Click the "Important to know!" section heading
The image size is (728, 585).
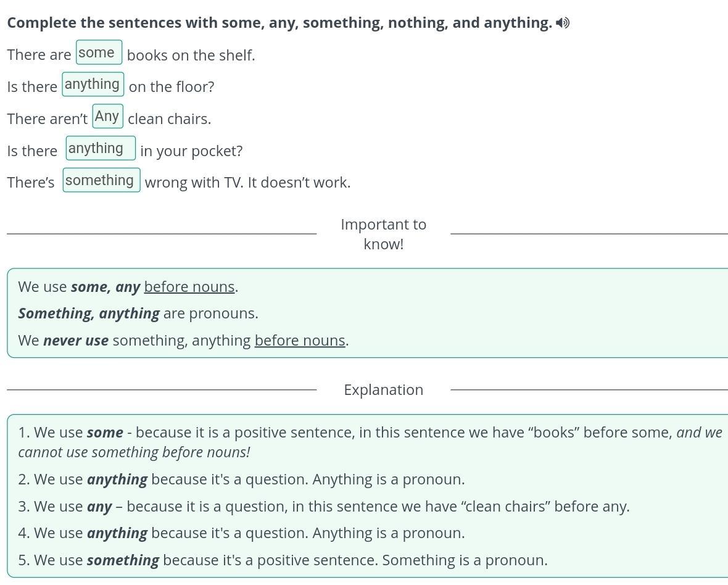pos(383,234)
